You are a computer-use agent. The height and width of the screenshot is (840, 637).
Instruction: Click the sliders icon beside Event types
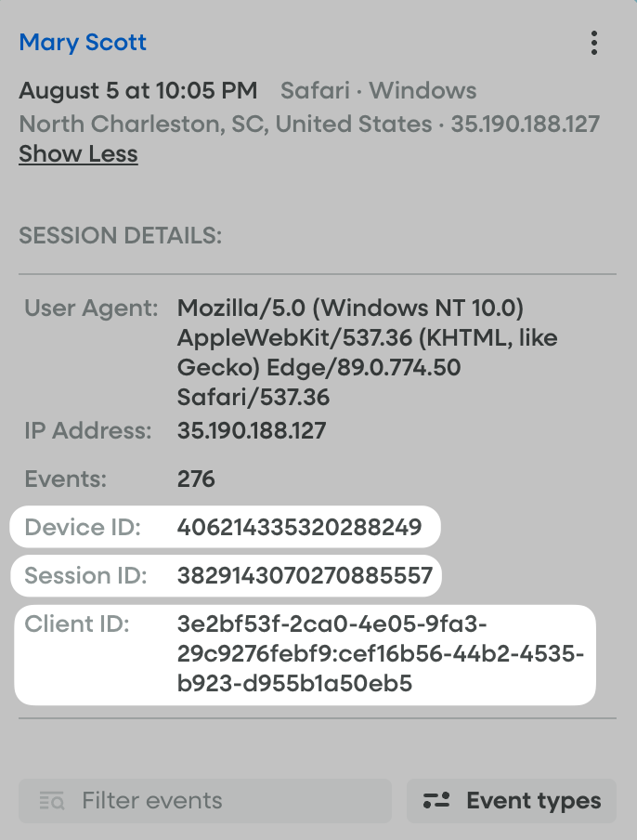click(436, 801)
